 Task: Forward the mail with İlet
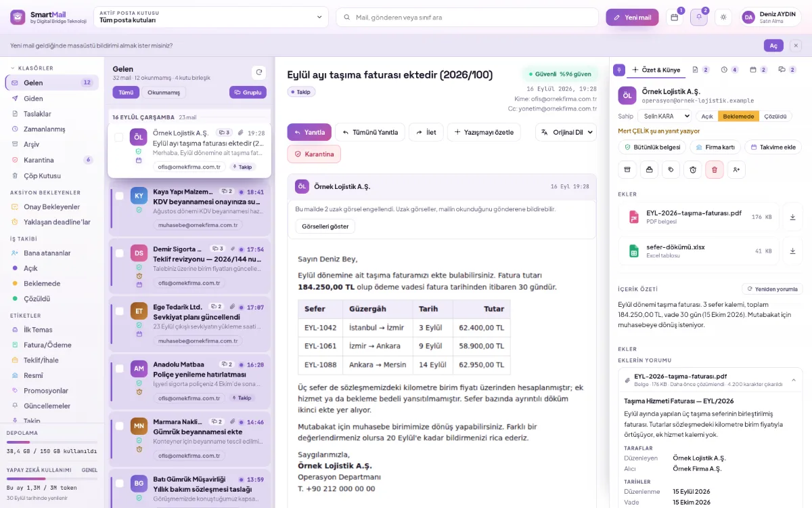[426, 132]
